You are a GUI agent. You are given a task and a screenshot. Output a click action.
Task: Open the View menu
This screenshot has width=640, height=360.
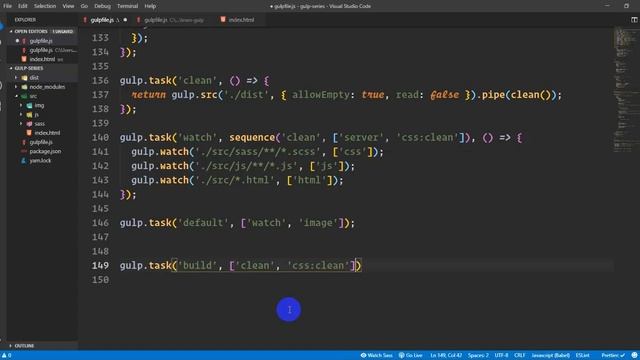point(68,6)
